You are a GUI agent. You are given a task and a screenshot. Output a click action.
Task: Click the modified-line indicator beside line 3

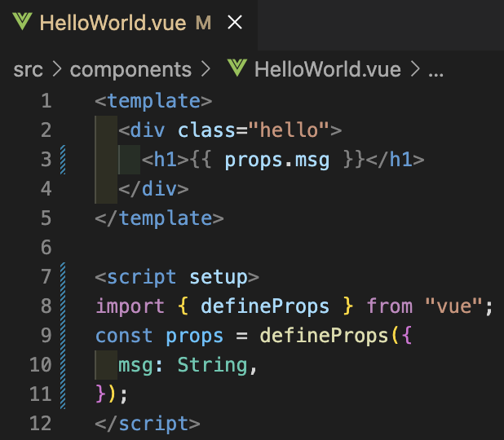point(63,160)
